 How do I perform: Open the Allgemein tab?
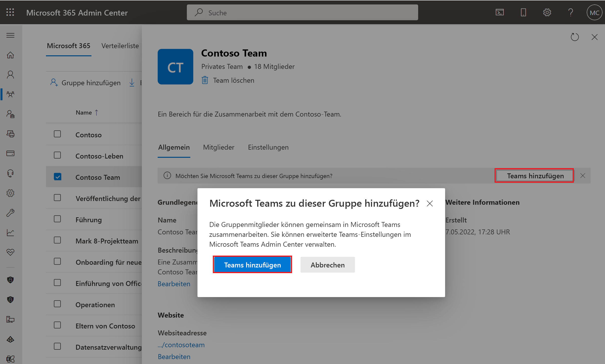coord(174,147)
